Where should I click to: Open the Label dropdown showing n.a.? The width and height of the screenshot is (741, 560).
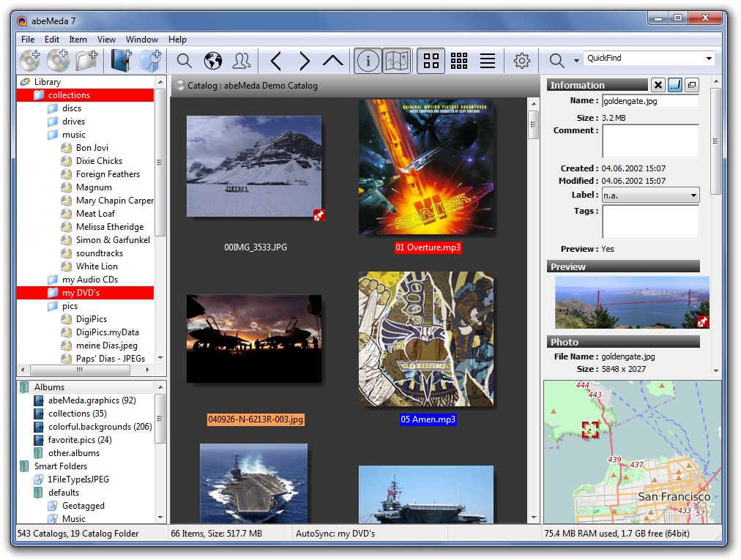tap(650, 195)
